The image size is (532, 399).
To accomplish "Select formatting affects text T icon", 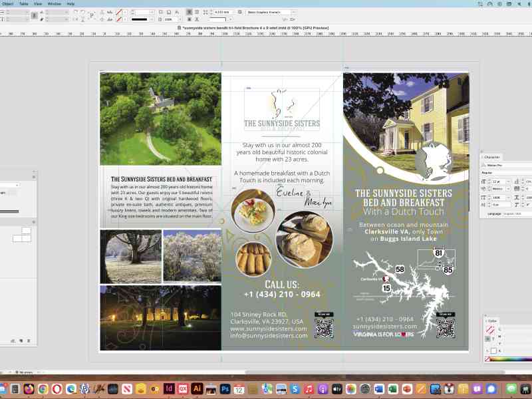I will click(x=493, y=338).
